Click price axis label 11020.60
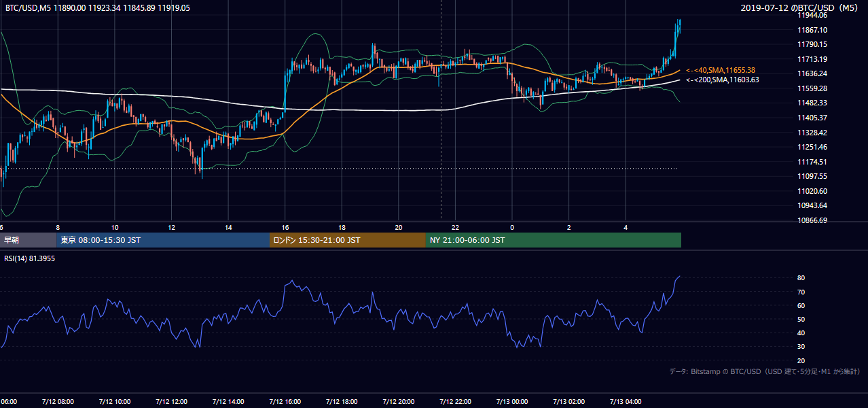The width and height of the screenshot is (868, 408). (x=812, y=191)
